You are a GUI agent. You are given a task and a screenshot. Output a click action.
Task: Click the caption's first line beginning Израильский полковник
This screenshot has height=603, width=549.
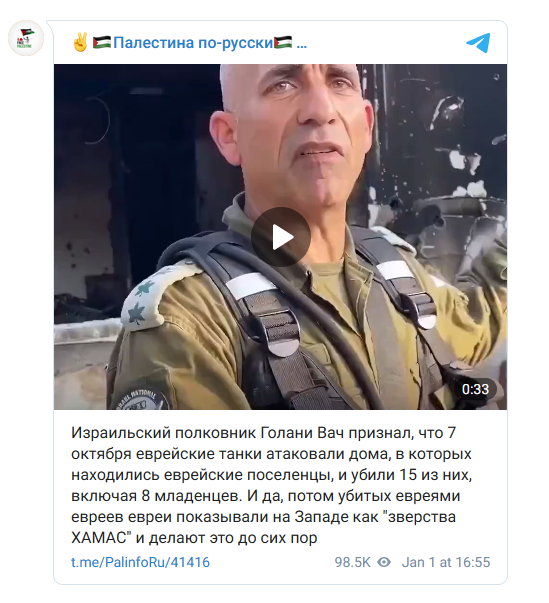click(263, 433)
